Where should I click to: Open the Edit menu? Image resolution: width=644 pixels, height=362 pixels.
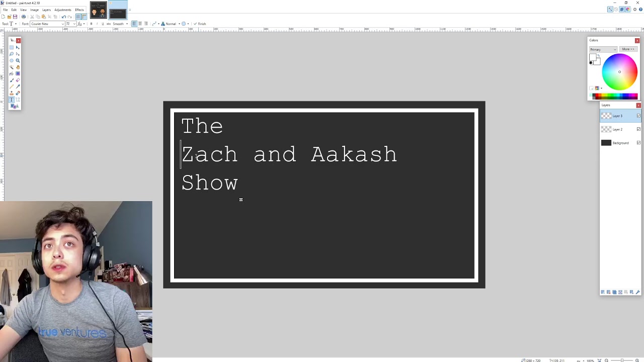click(x=14, y=10)
